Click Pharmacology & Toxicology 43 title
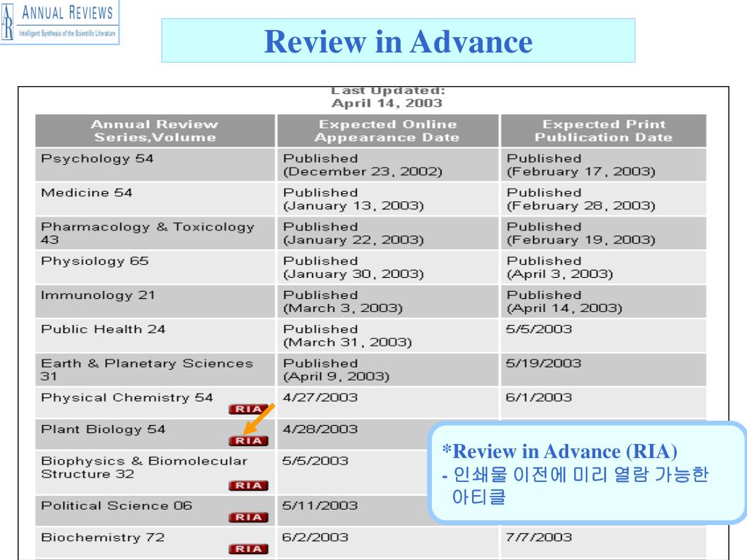The image size is (747, 560). [x=147, y=233]
